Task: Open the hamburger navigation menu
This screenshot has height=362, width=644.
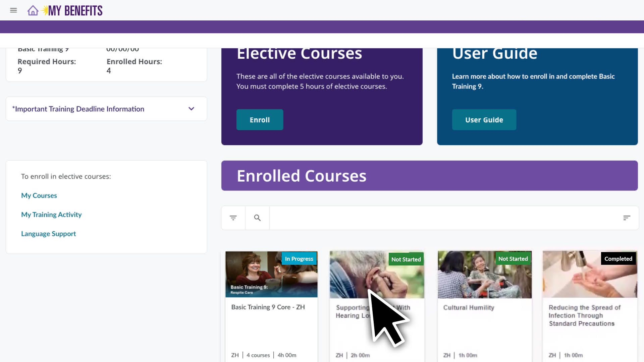Action: point(13,10)
